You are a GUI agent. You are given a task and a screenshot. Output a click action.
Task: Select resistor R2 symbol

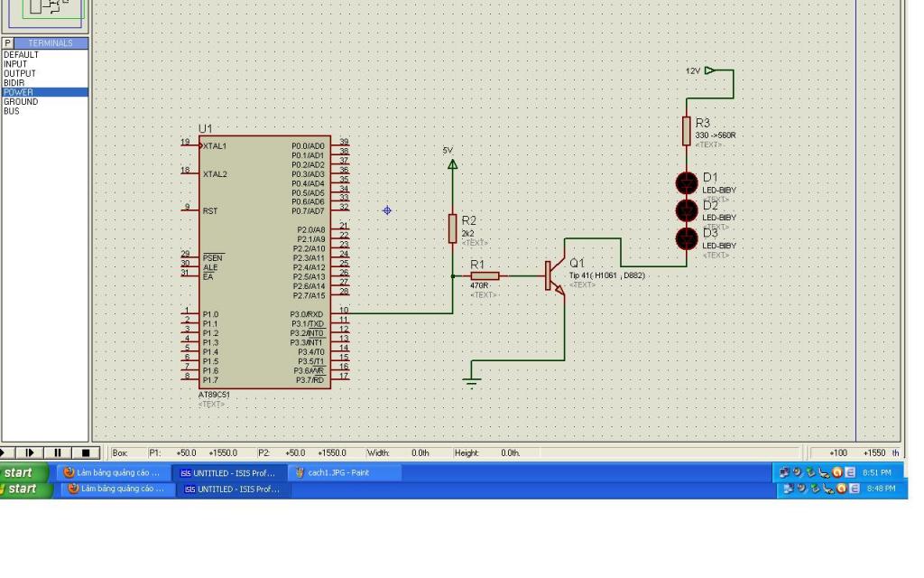453,228
